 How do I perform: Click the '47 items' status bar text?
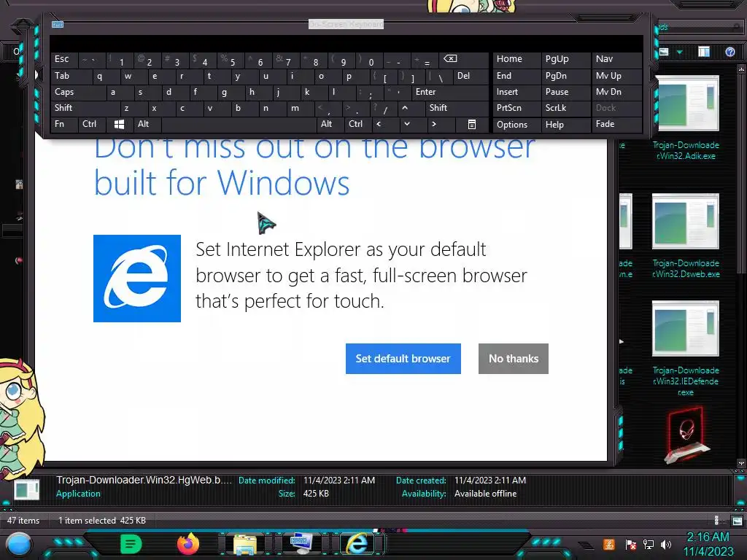[23, 521]
